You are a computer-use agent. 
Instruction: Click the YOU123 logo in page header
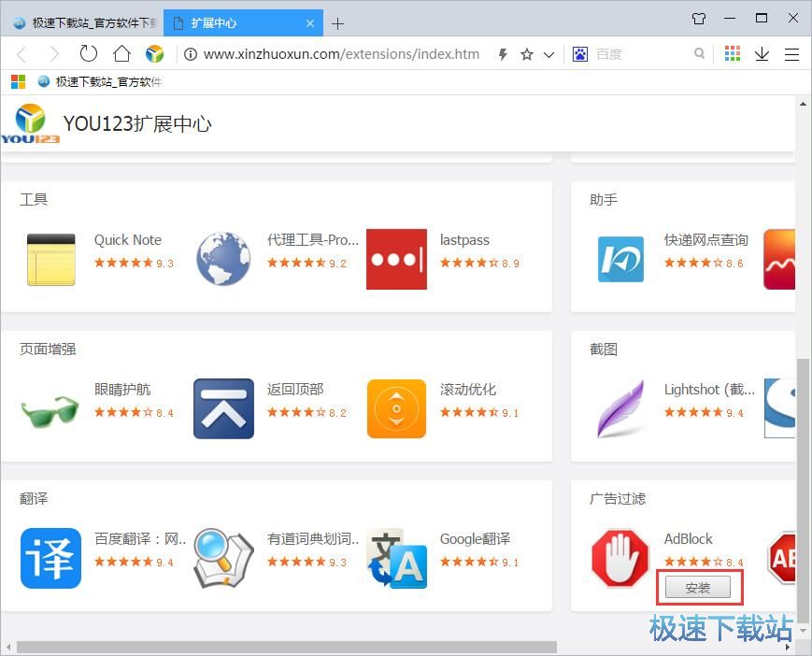coord(31,123)
